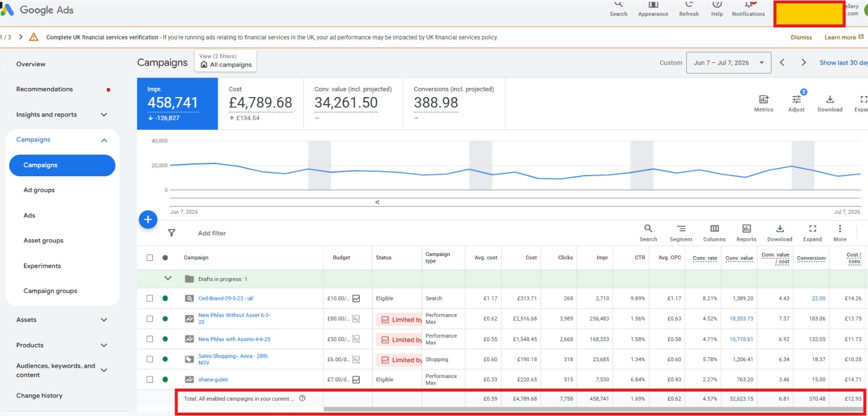Click help icon beside Total row

pyautogui.click(x=302, y=398)
